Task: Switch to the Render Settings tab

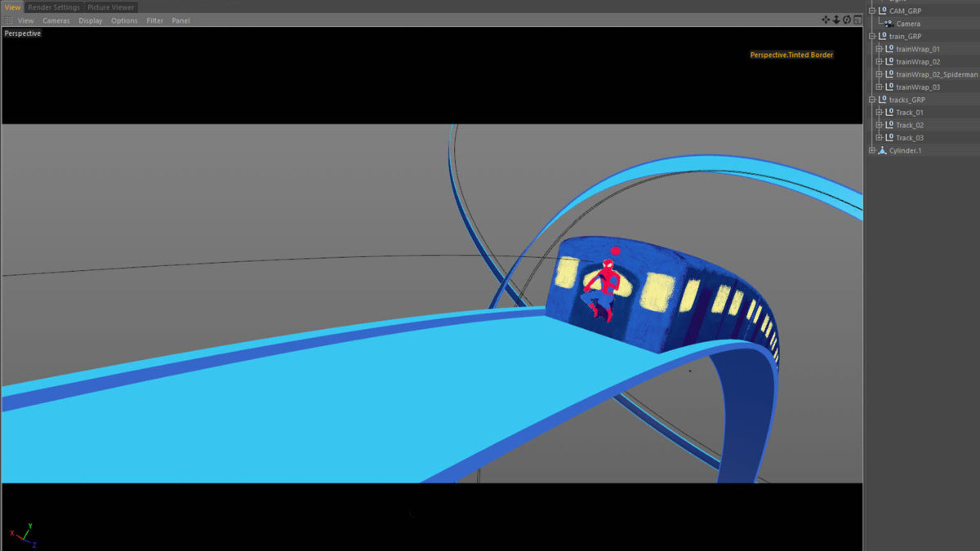Action: pyautogui.click(x=54, y=7)
